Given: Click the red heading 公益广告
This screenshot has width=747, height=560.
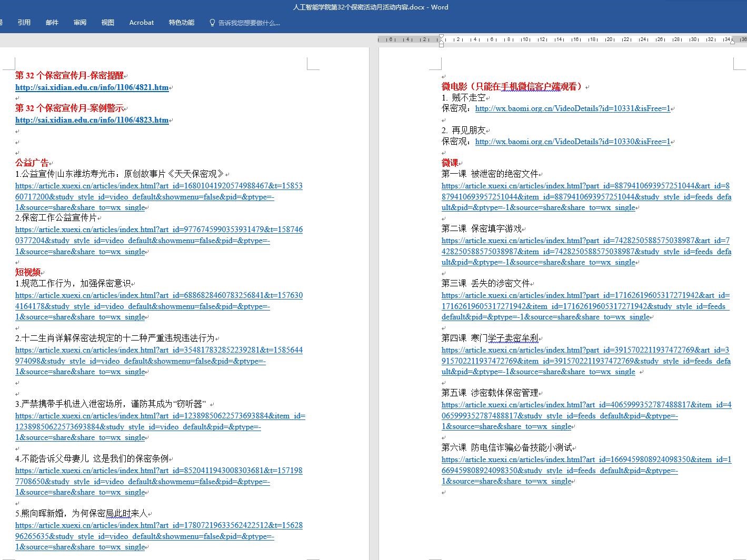Looking at the screenshot, I should [32, 163].
